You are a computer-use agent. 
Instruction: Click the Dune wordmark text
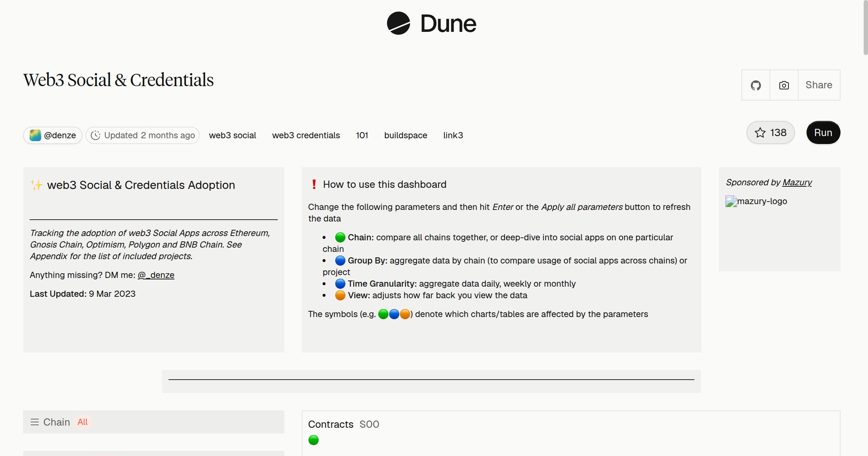(448, 24)
